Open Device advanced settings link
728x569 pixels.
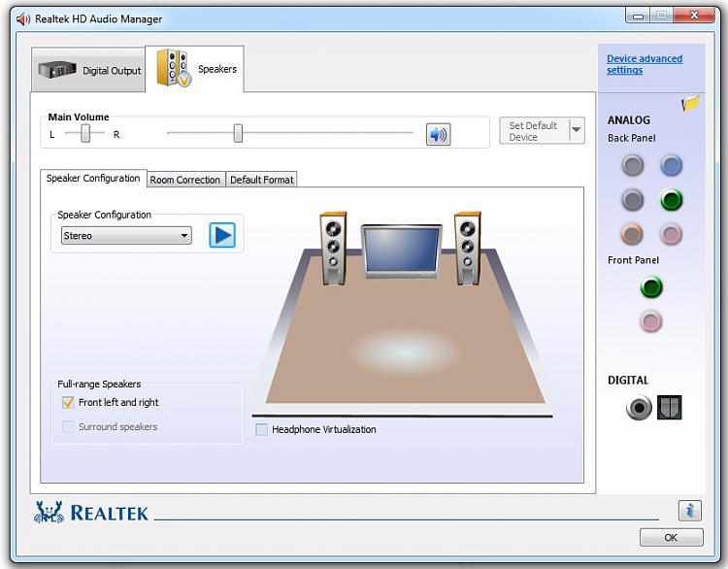click(x=644, y=64)
